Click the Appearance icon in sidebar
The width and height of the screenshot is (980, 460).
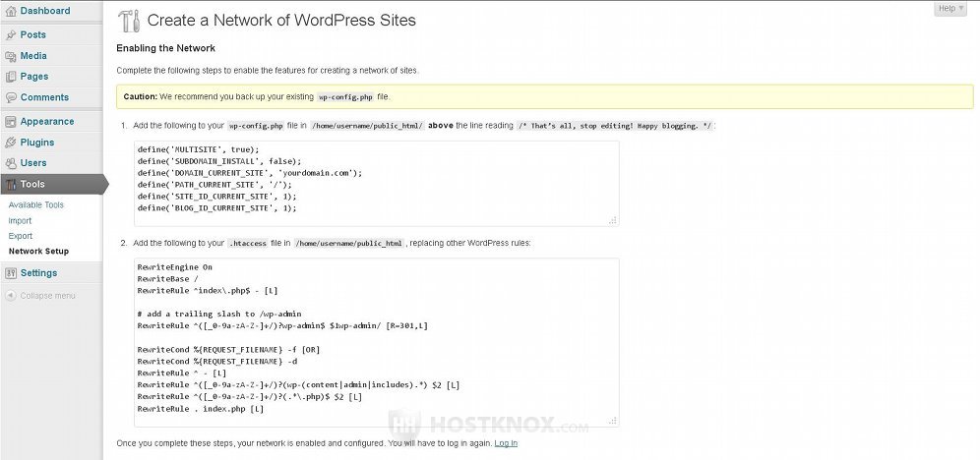tap(11, 122)
